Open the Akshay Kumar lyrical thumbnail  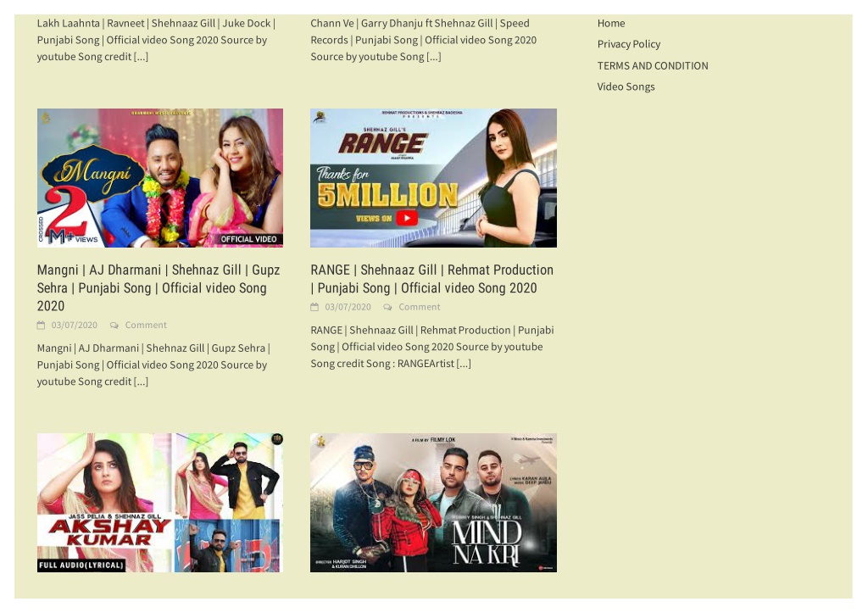160,502
